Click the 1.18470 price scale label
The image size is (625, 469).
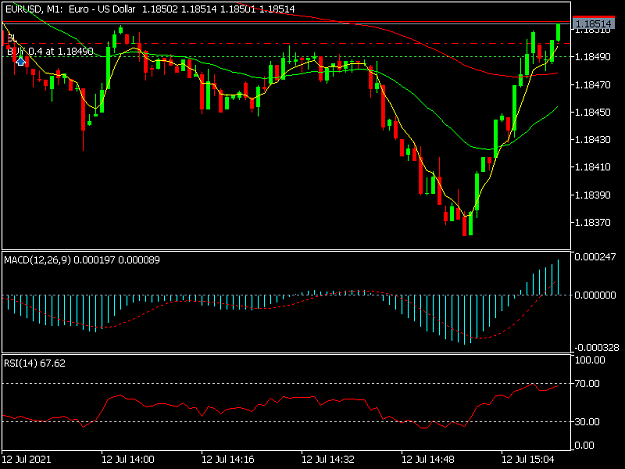click(592, 84)
